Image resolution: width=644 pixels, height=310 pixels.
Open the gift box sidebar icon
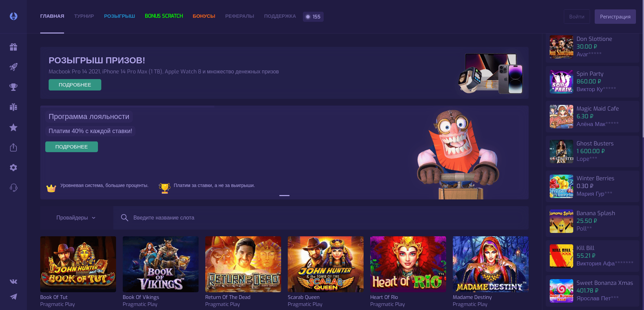click(13, 47)
